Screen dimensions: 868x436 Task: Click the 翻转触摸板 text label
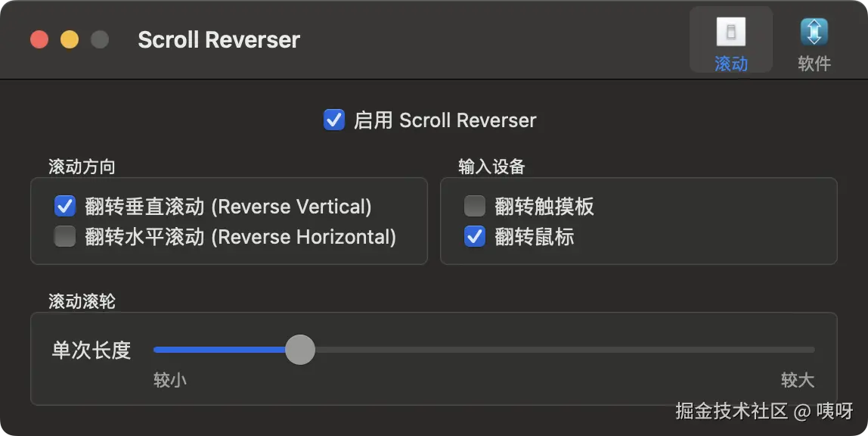[x=544, y=207]
